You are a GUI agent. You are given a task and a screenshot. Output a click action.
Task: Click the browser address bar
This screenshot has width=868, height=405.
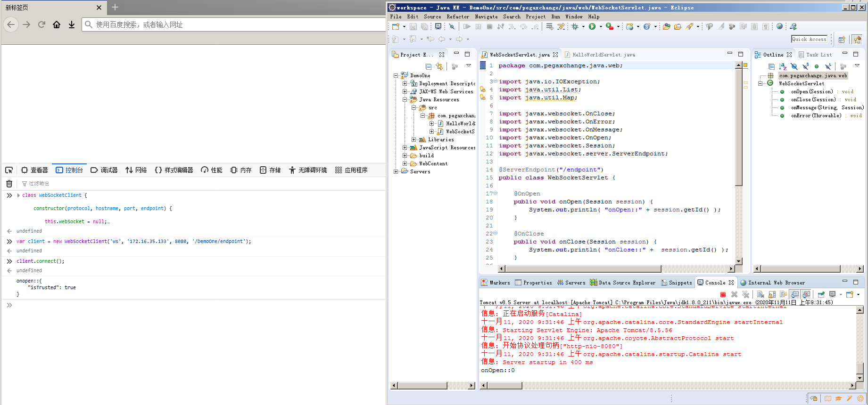pyautogui.click(x=234, y=24)
